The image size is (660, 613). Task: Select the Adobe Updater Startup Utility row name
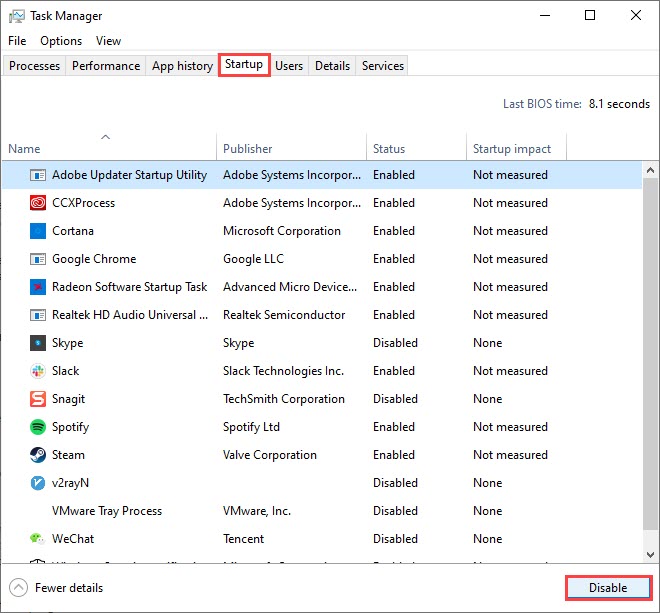pos(129,175)
